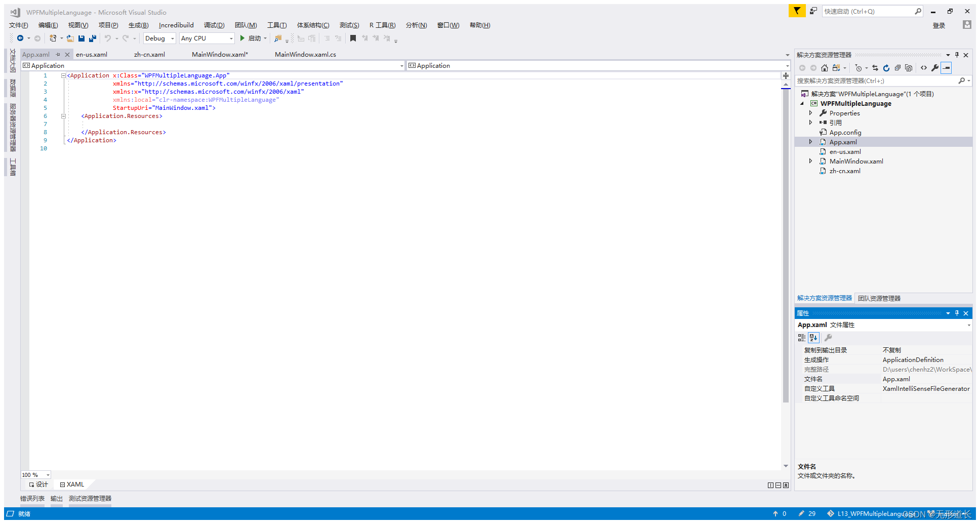980x524 pixels.
Task: Select App.config in the solution tree
Action: pos(845,132)
